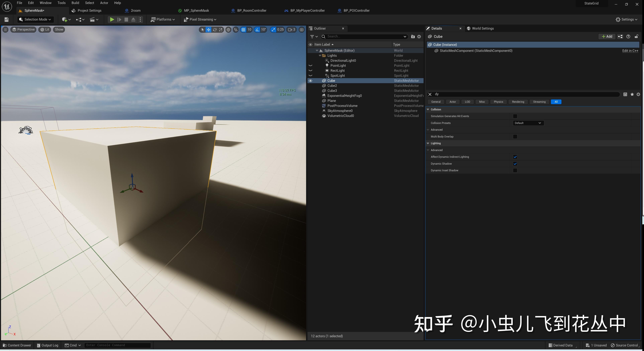The width and height of the screenshot is (644, 351).
Task: Select the translate gizmo tool in viewport
Action: coord(208,29)
